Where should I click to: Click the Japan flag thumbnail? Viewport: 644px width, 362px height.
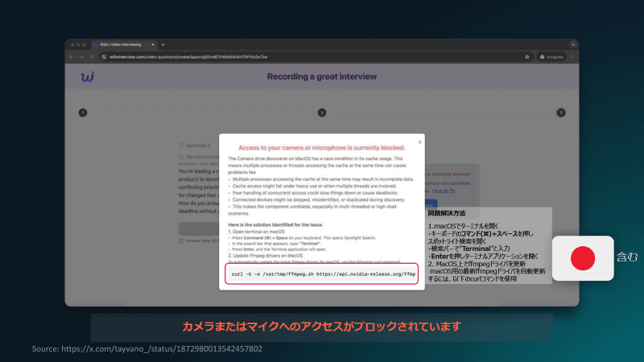coord(583,258)
